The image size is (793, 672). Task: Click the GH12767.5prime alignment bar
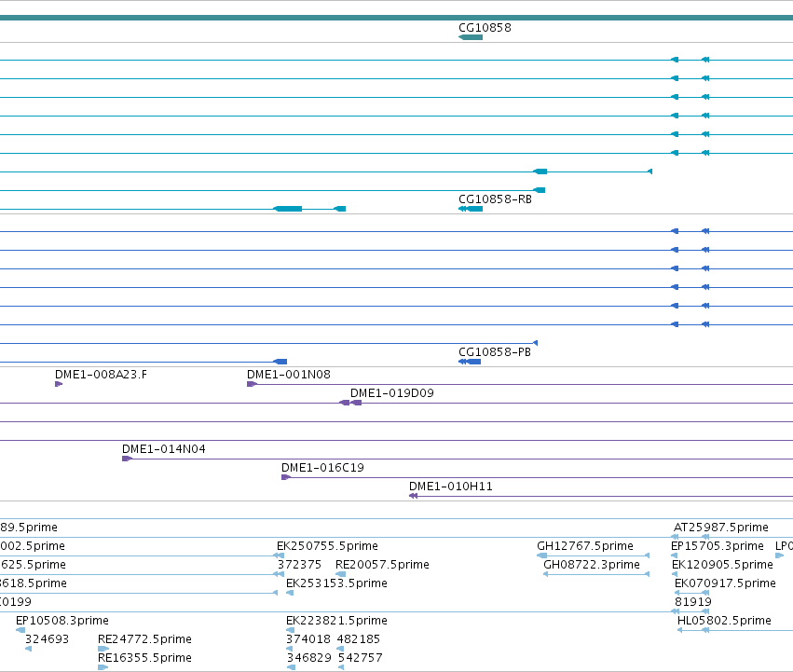click(x=594, y=555)
